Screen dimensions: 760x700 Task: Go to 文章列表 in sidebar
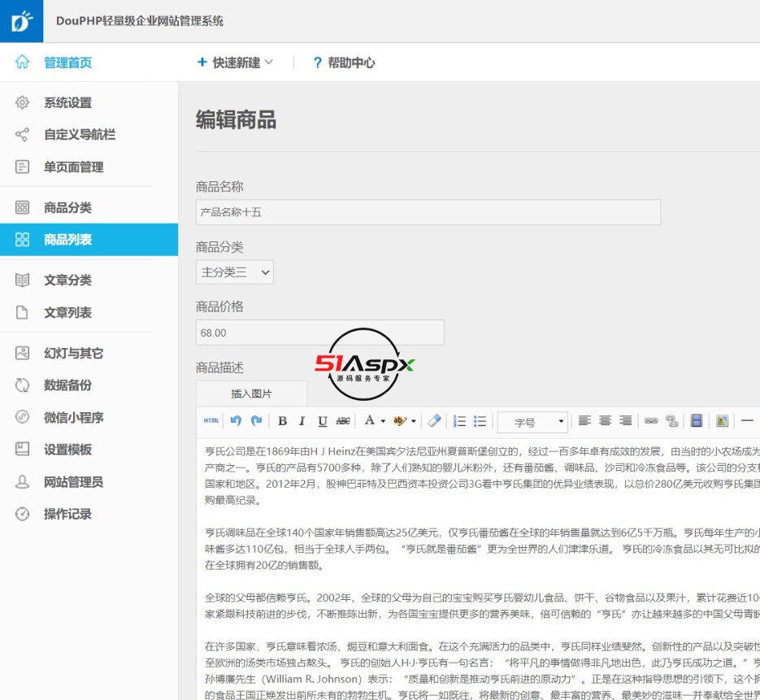[x=67, y=313]
